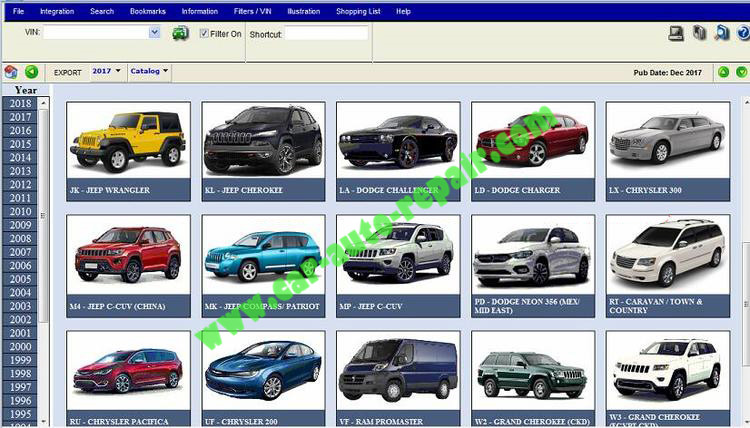Open the LD - Dodge Charger catalog
Screen dimensions: 750x428
pos(533,151)
